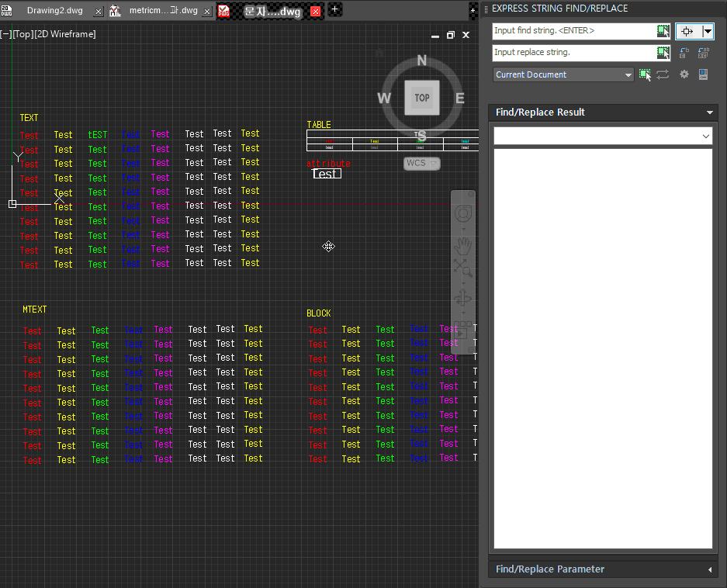This screenshot has height=588, width=727.
Task: Open the WCS coordinate system dropdown
Action: click(421, 163)
